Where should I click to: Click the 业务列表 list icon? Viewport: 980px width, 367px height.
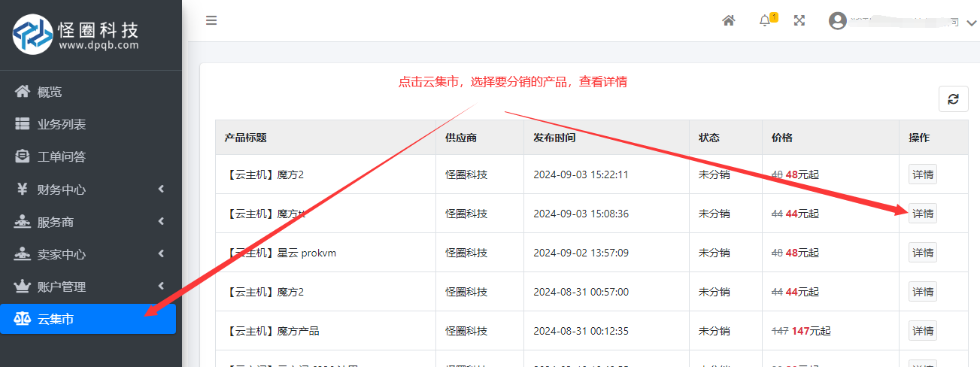(x=23, y=124)
